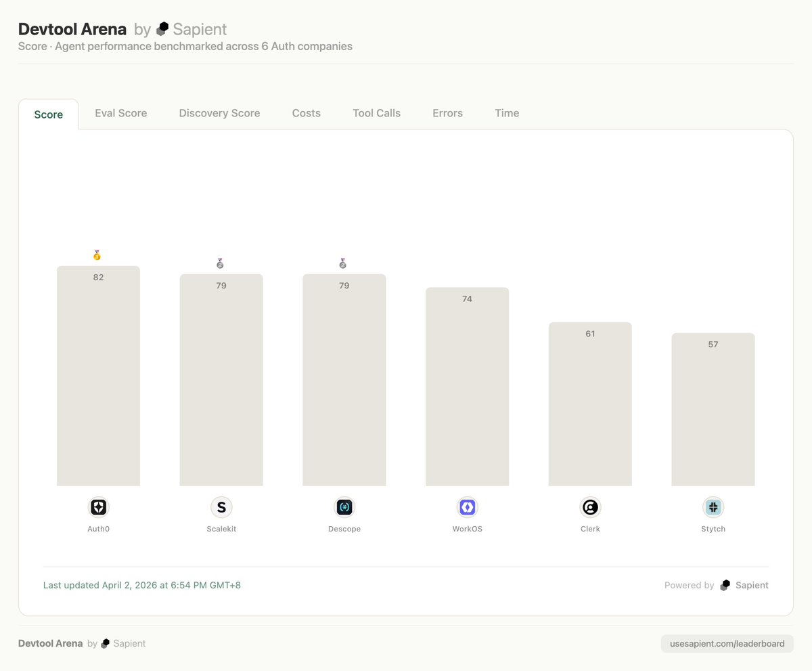Click the Devtool Arena title in header
Viewport: 812px width, 671px height.
pyautogui.click(x=72, y=29)
